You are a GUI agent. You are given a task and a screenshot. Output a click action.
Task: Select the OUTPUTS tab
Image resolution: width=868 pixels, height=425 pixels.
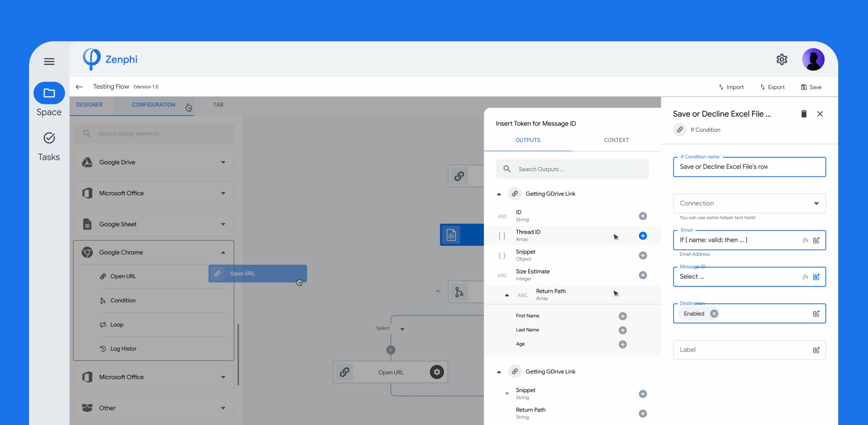pyautogui.click(x=528, y=140)
